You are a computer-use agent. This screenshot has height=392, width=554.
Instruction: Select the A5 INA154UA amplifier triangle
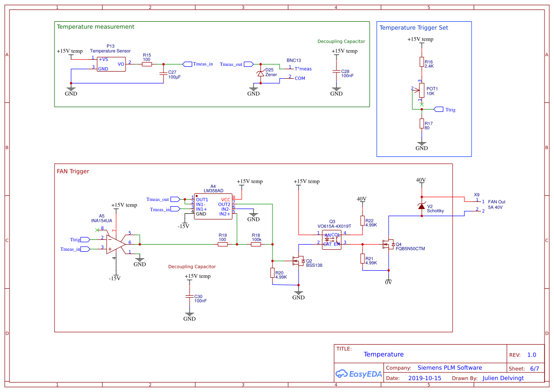coord(116,244)
